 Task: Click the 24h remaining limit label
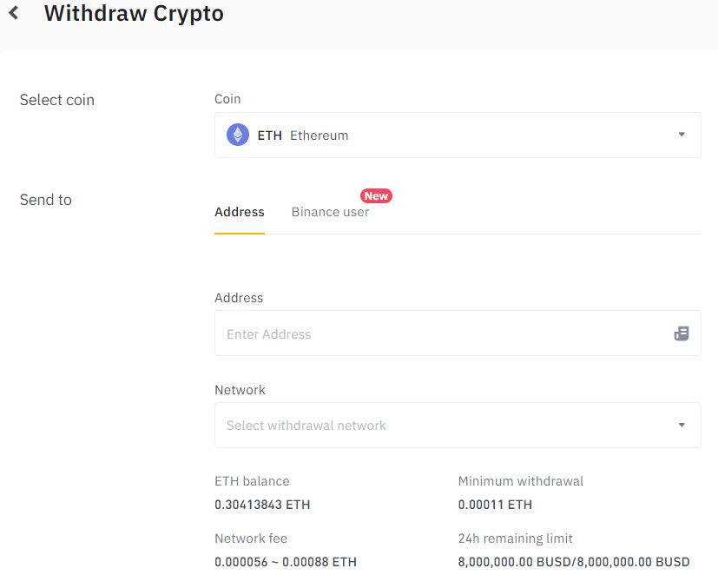click(x=515, y=538)
